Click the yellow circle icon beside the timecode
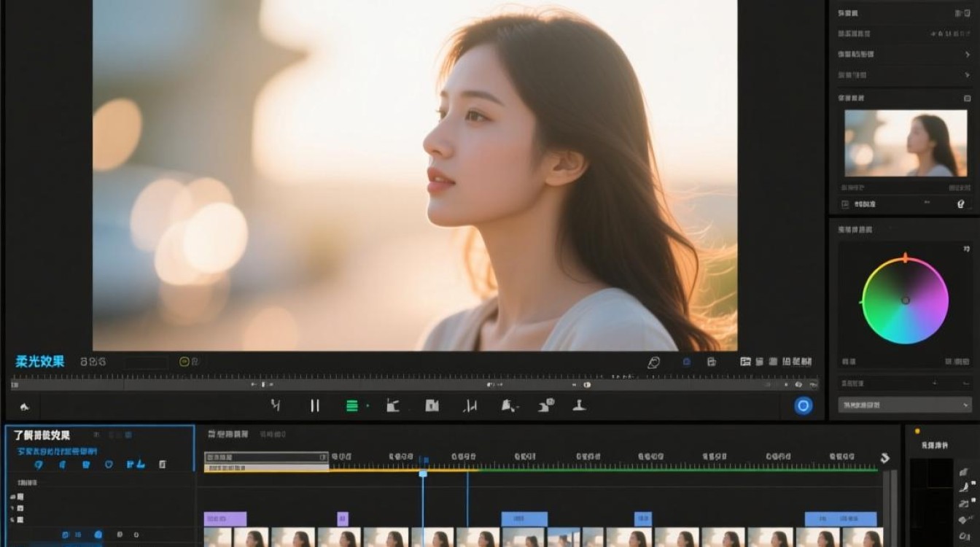 pos(184,362)
